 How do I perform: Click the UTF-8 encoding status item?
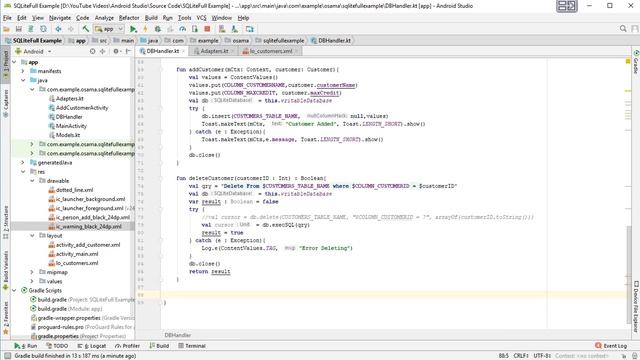(x=542, y=356)
